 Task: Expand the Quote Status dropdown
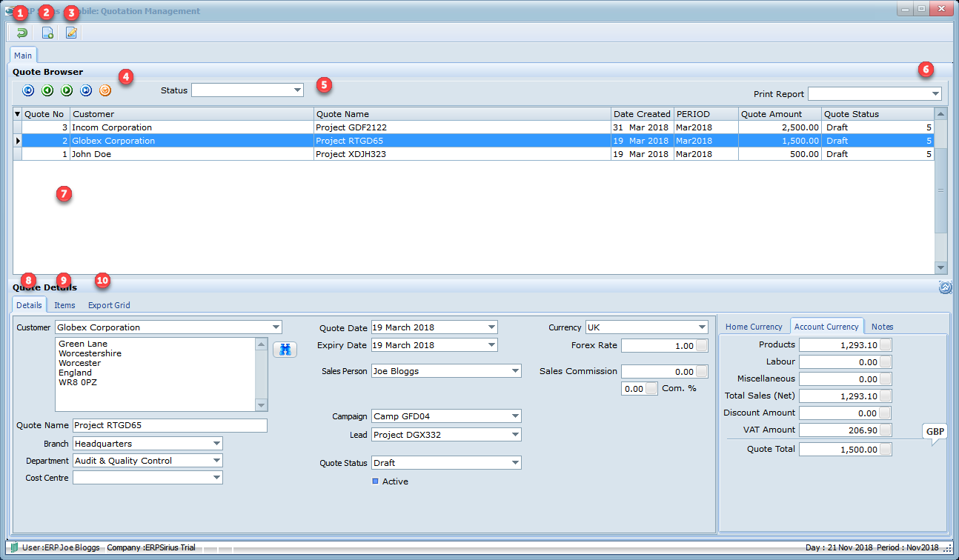point(515,462)
